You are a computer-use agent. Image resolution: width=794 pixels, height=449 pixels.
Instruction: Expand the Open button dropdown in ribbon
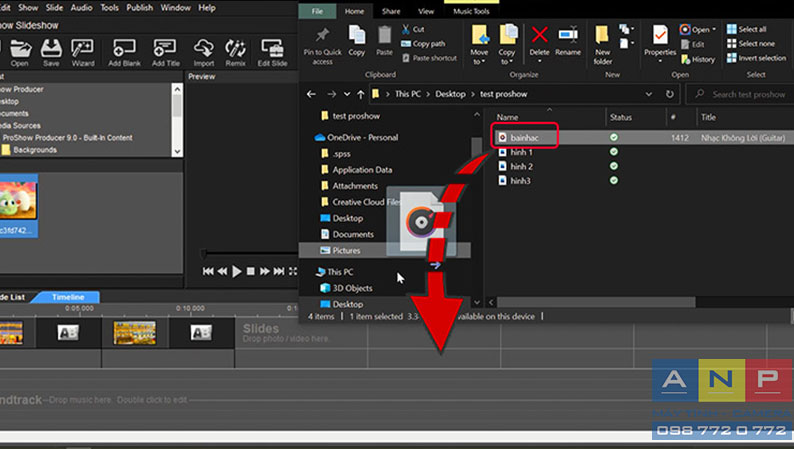(714, 29)
